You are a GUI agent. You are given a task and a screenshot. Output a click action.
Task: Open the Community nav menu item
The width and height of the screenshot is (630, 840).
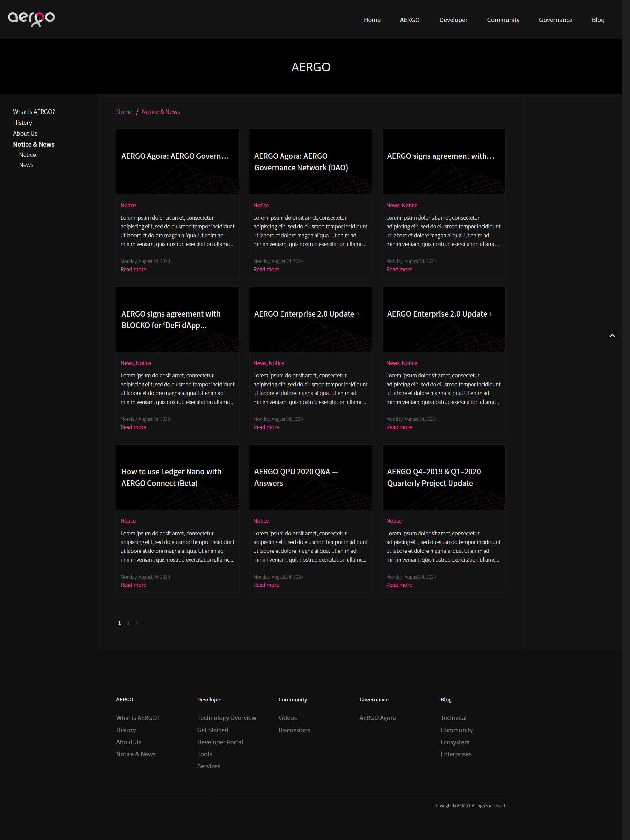click(x=503, y=20)
